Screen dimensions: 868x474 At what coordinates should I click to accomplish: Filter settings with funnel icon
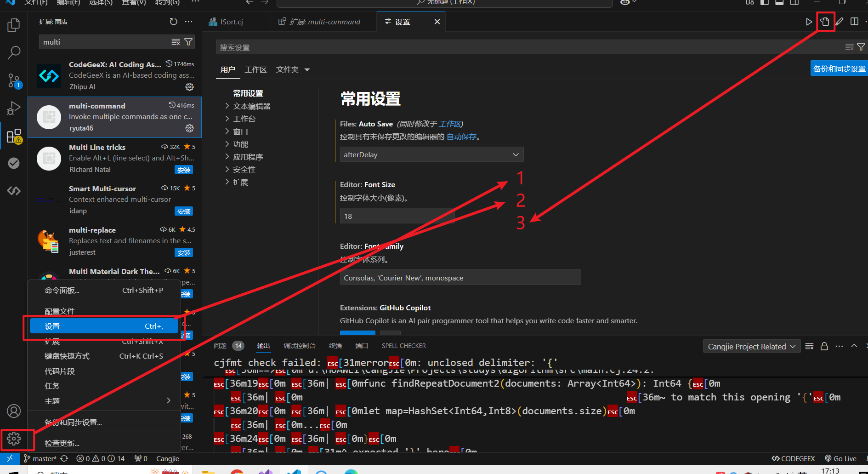tap(861, 47)
